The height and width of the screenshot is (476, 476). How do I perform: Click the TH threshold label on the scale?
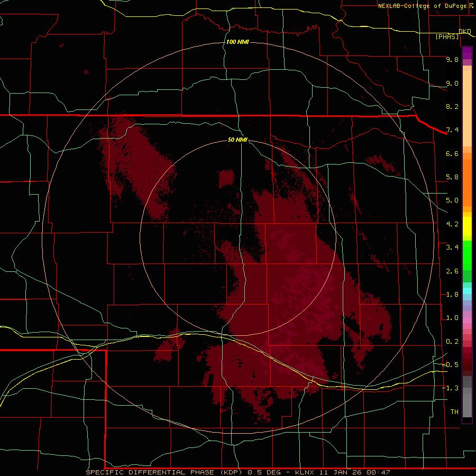[454, 412]
